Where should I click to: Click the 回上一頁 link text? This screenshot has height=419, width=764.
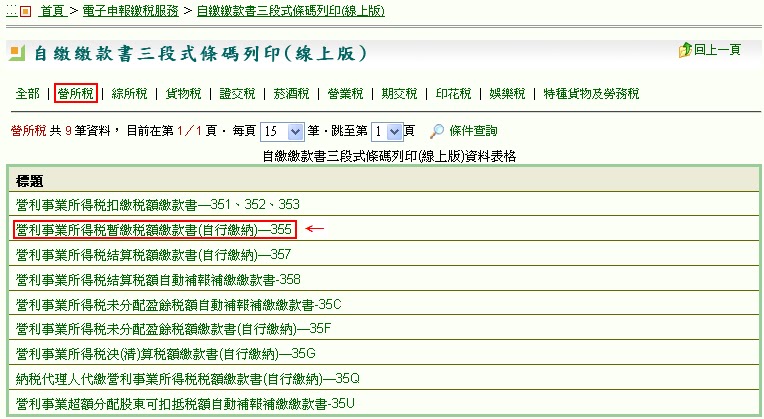pos(717,50)
